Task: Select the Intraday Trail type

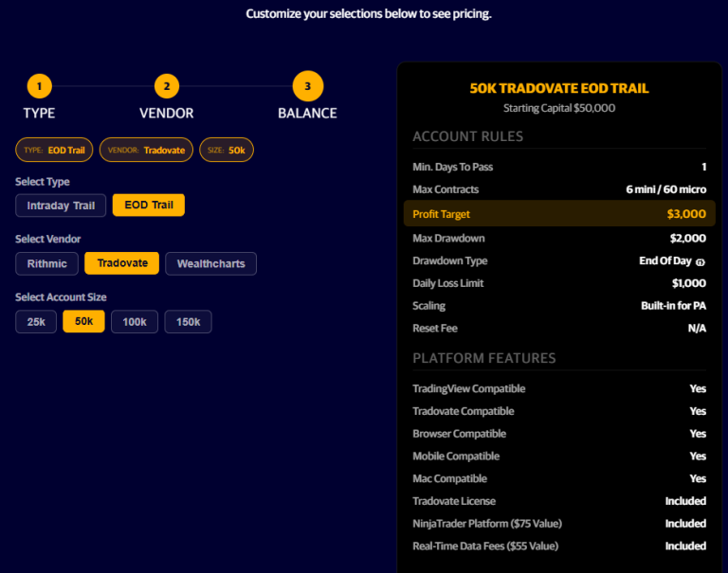Action: [61, 206]
